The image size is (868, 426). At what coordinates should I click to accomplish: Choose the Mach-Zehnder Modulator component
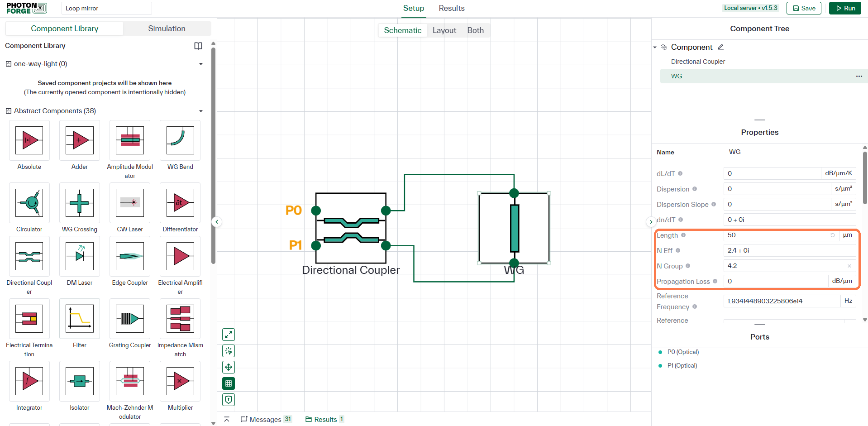(130, 381)
